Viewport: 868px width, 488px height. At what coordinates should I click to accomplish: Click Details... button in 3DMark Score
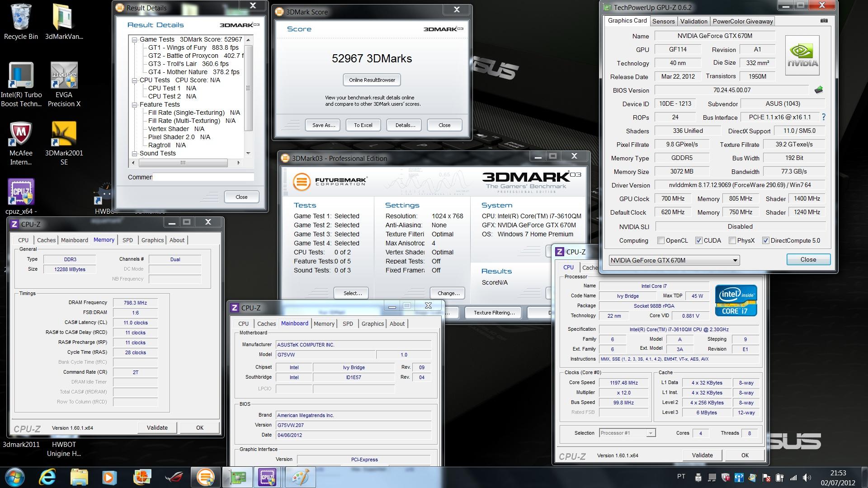point(405,125)
